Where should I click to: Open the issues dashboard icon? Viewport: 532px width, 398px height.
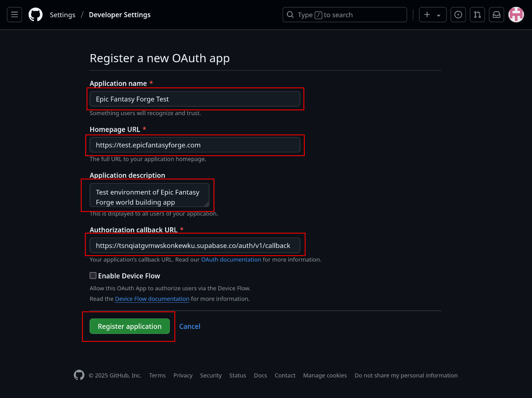click(x=458, y=14)
